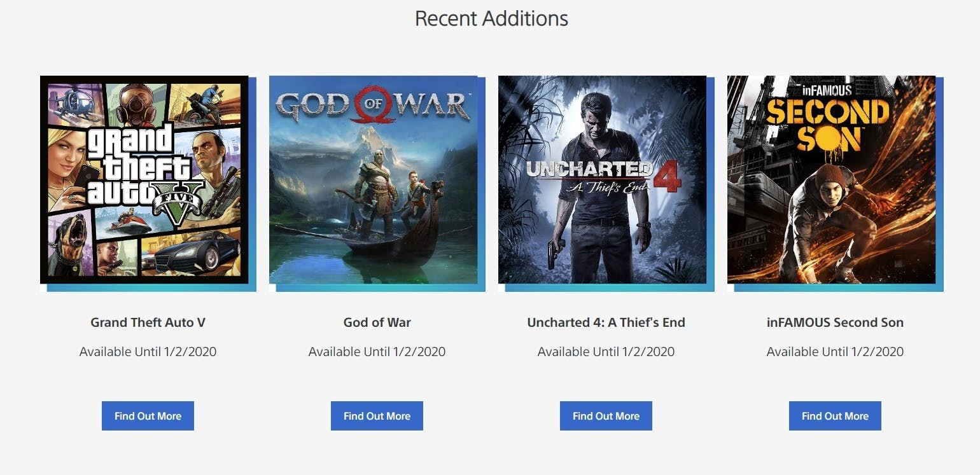Click the Grand Theft Auto V title text
The image size is (980, 475).
click(148, 322)
